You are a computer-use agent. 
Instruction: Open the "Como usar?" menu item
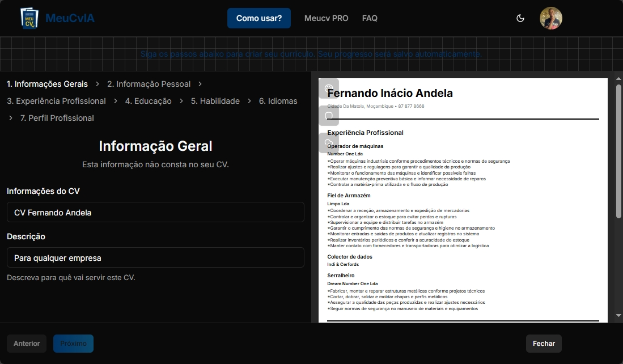[258, 18]
